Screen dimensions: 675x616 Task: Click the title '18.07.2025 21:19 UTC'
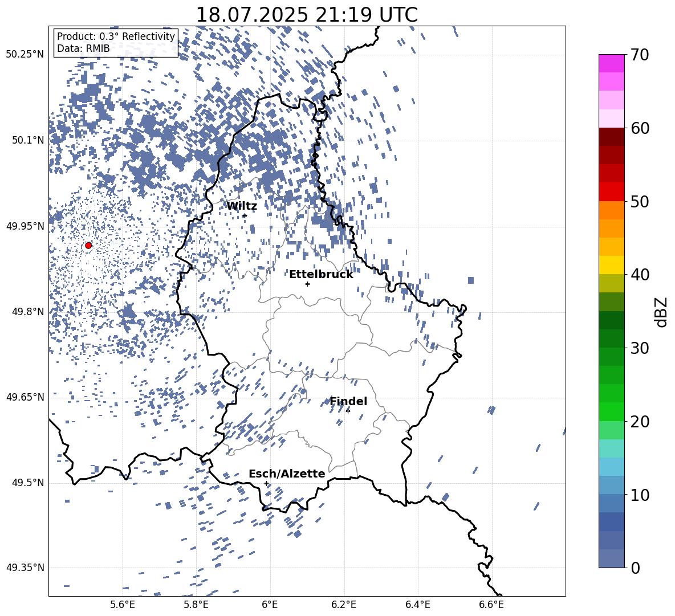(x=307, y=15)
